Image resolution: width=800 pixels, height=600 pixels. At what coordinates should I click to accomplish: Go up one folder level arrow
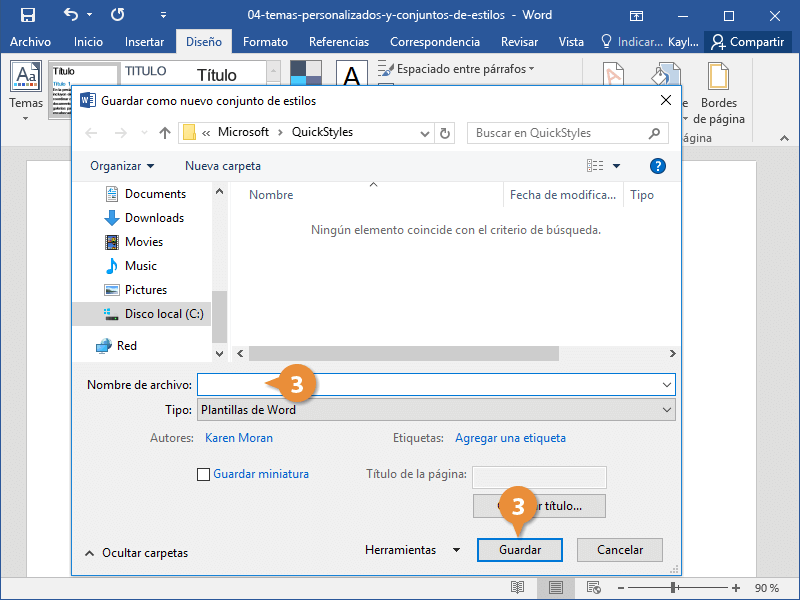[x=164, y=133]
